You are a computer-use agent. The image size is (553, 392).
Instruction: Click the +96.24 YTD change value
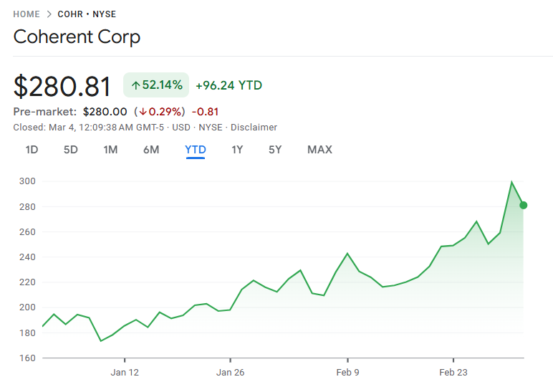(229, 85)
